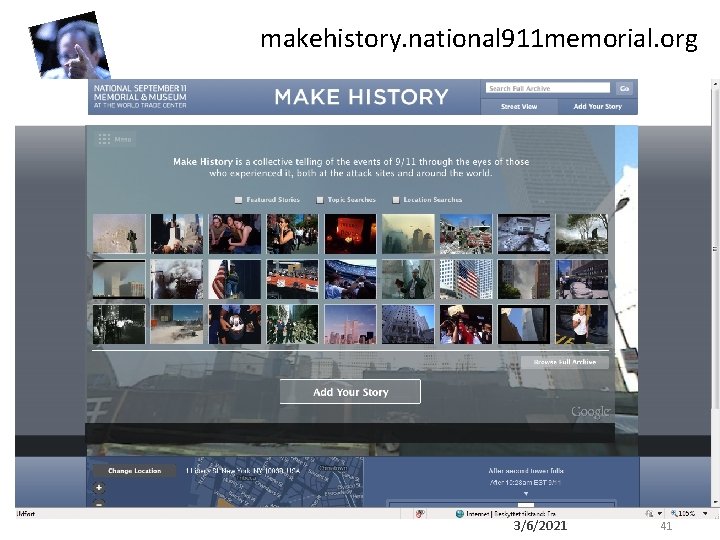Open the hands holding candle thumbnail
720x540 pixels.
pyautogui.click(x=235, y=324)
